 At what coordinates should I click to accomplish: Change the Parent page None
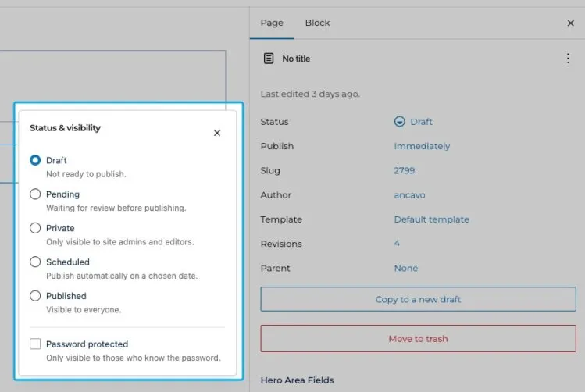[x=406, y=268]
